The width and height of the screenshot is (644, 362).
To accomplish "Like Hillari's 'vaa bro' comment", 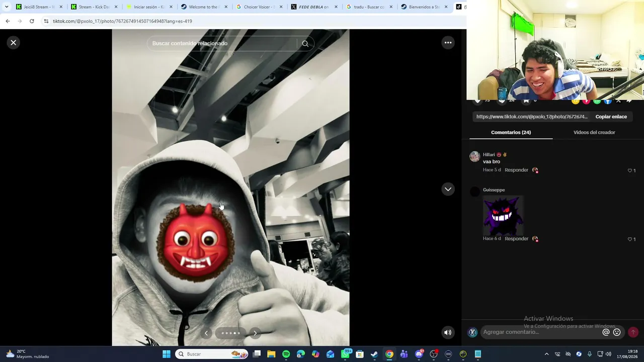I will tap(630, 170).
